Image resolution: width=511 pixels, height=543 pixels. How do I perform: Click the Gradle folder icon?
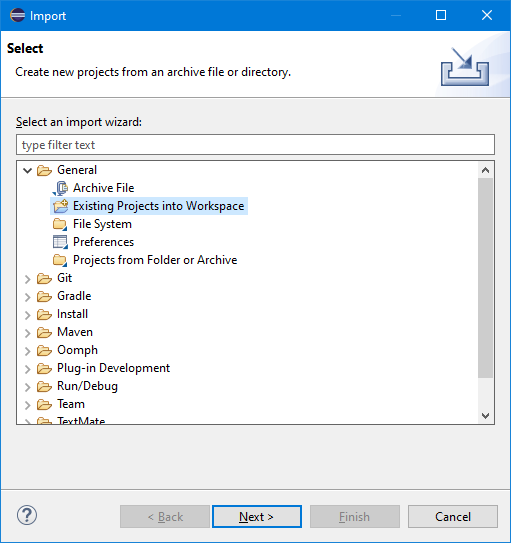point(44,296)
